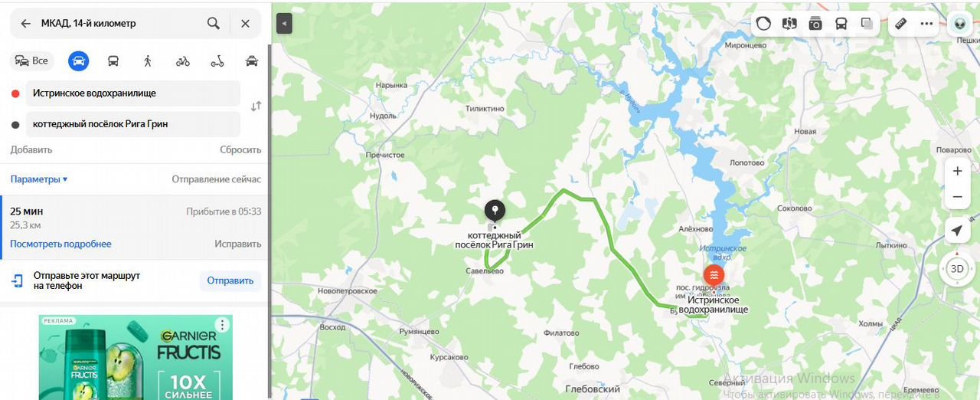Select the Все transport modes tab
This screenshot has height=400, width=980.
point(32,61)
